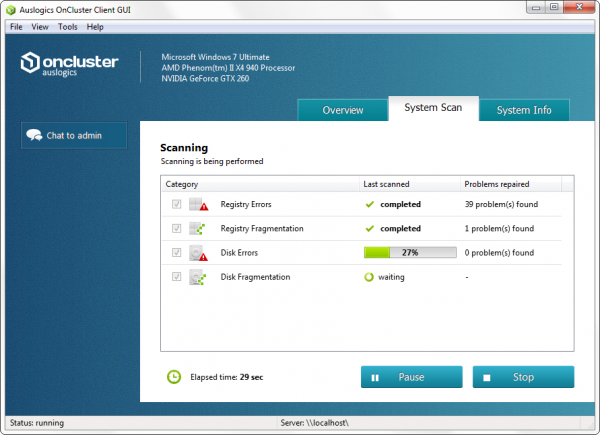
Task: Click the Disk Fragmentation row label
Action: tap(255, 277)
